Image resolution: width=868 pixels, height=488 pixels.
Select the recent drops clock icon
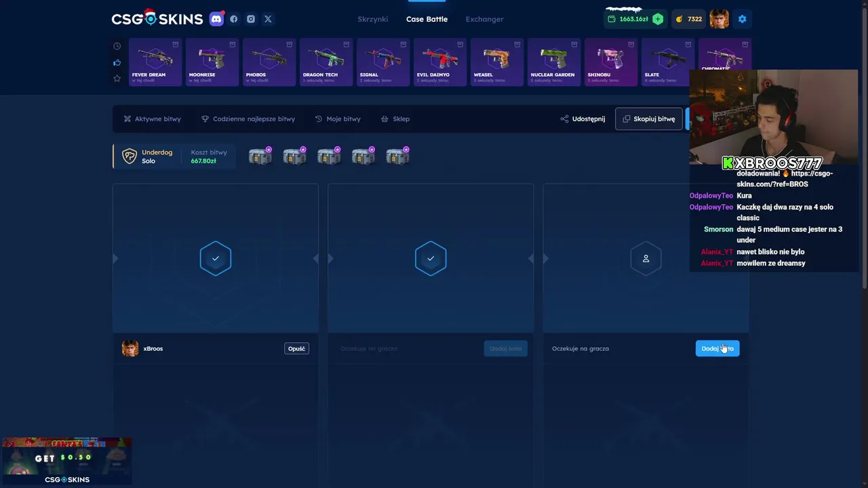coord(117,46)
